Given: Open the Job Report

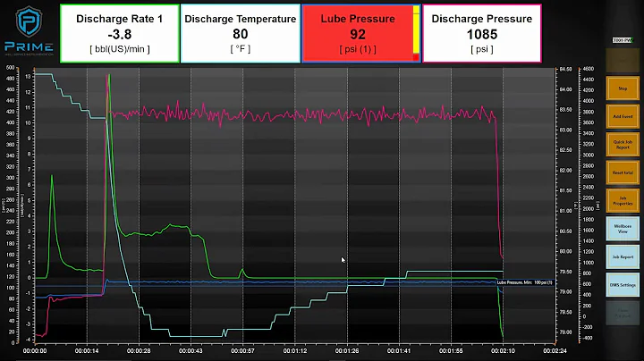Looking at the screenshot, I should pyautogui.click(x=623, y=256).
